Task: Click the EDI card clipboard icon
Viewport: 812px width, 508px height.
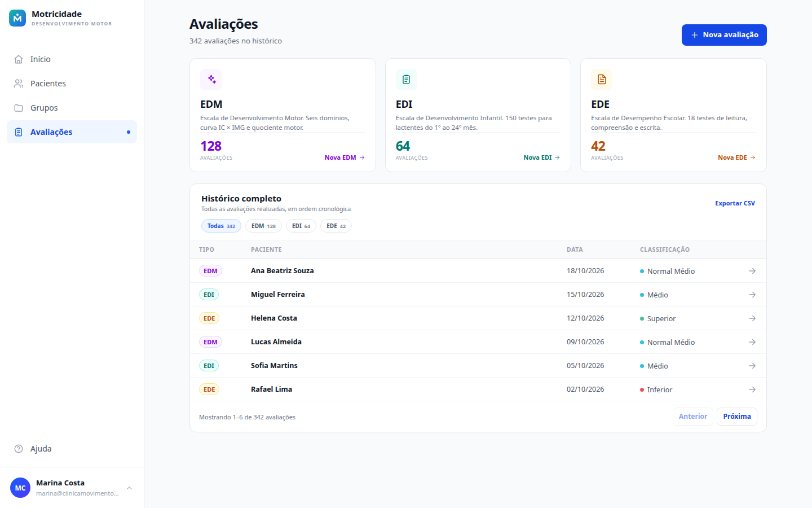Action: coord(407,80)
